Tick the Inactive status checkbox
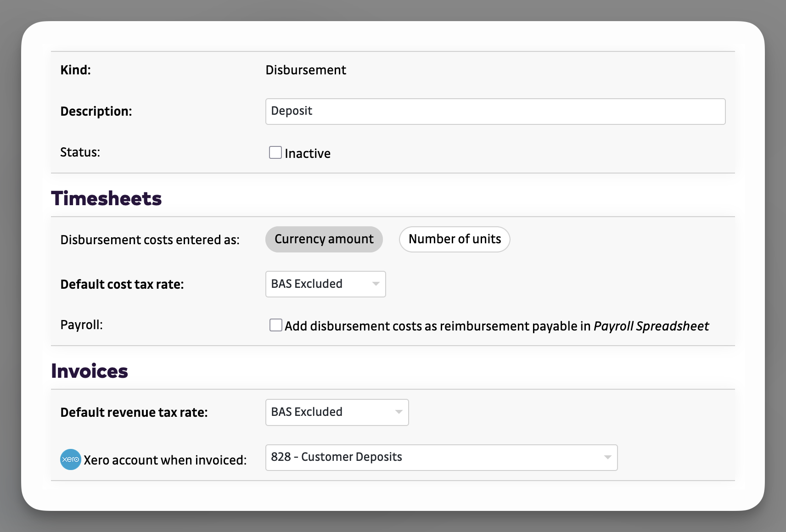The width and height of the screenshot is (786, 532). pos(275,152)
